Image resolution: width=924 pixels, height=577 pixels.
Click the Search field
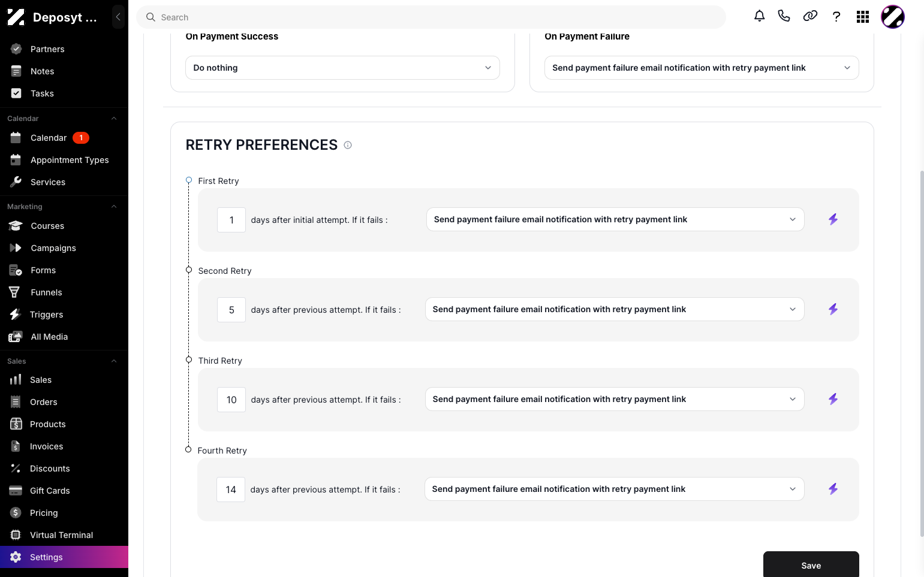[431, 17]
